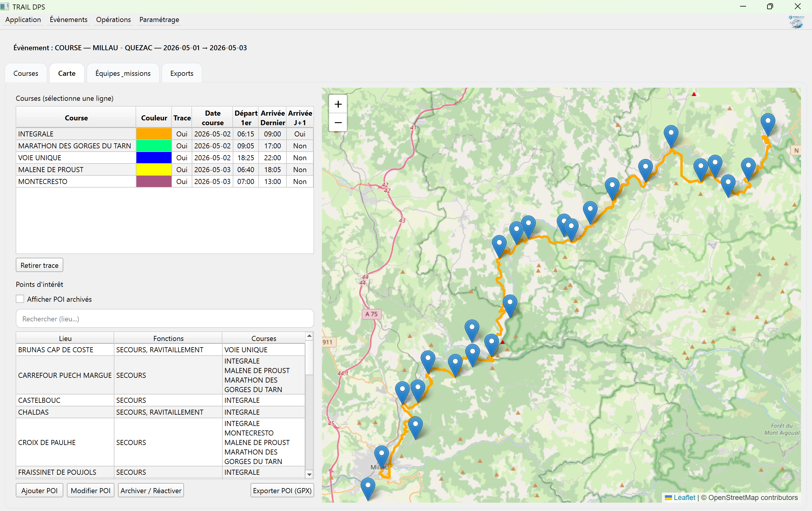
Task: Open the Opérations menu
Action: pos(113,20)
